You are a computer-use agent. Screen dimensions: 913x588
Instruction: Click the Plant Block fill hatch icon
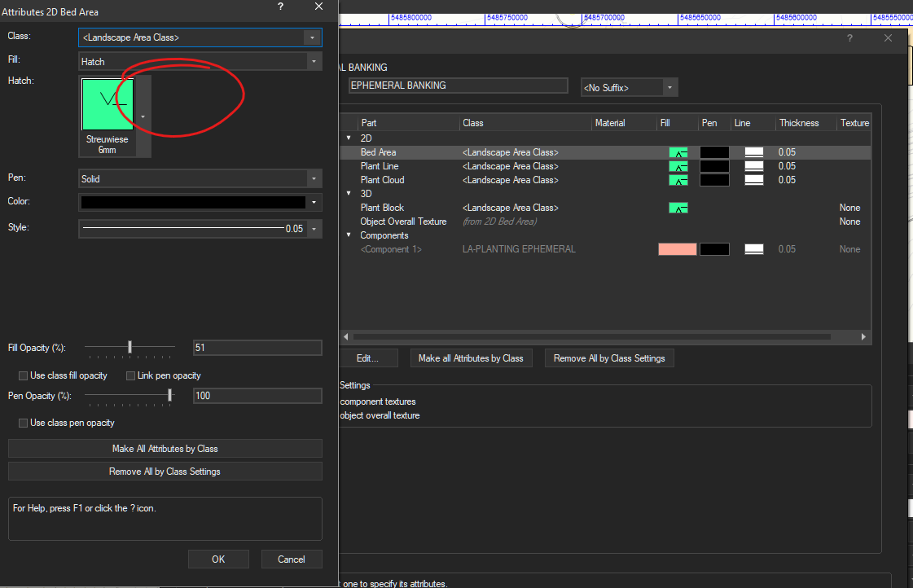pyautogui.click(x=678, y=208)
